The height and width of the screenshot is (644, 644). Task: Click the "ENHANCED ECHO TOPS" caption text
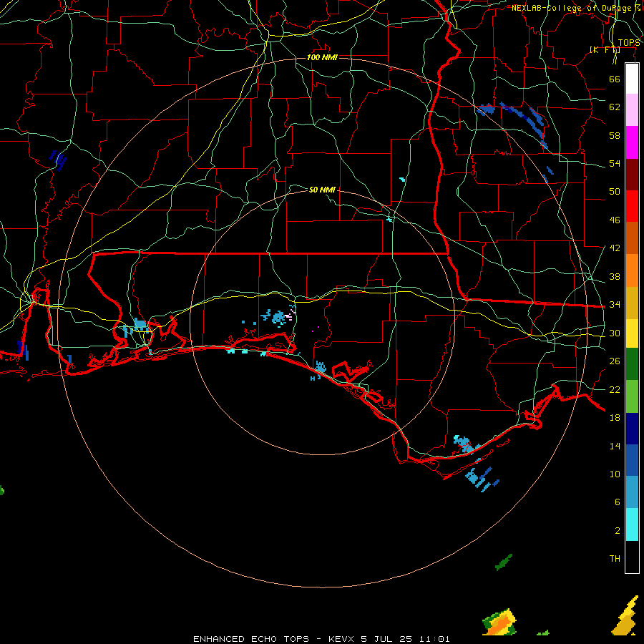(x=251, y=639)
